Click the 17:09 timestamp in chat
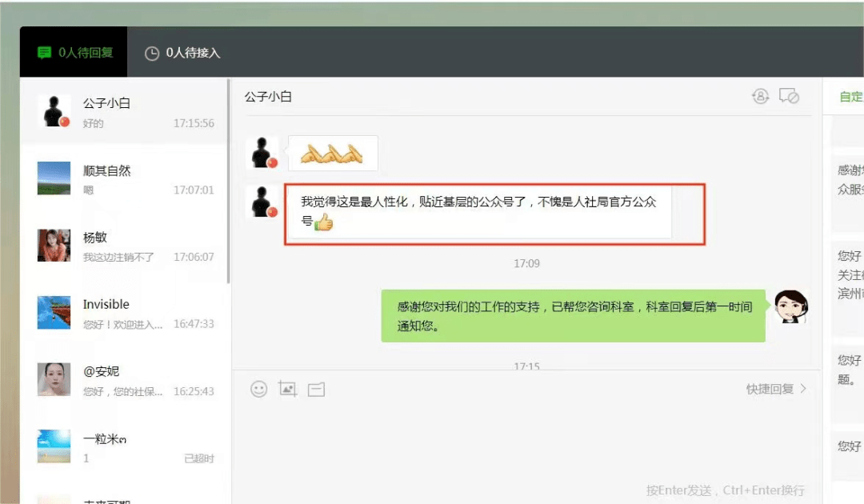The width and height of the screenshot is (864, 504). (526, 264)
